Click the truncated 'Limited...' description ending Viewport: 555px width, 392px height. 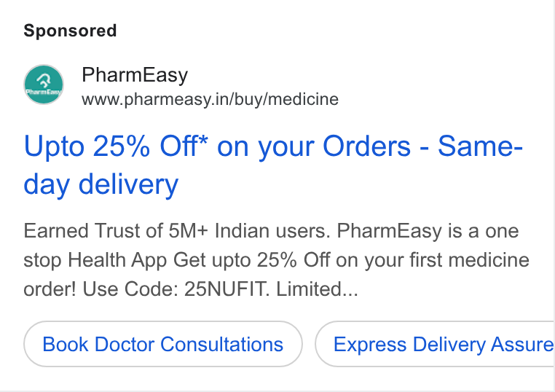317,289
